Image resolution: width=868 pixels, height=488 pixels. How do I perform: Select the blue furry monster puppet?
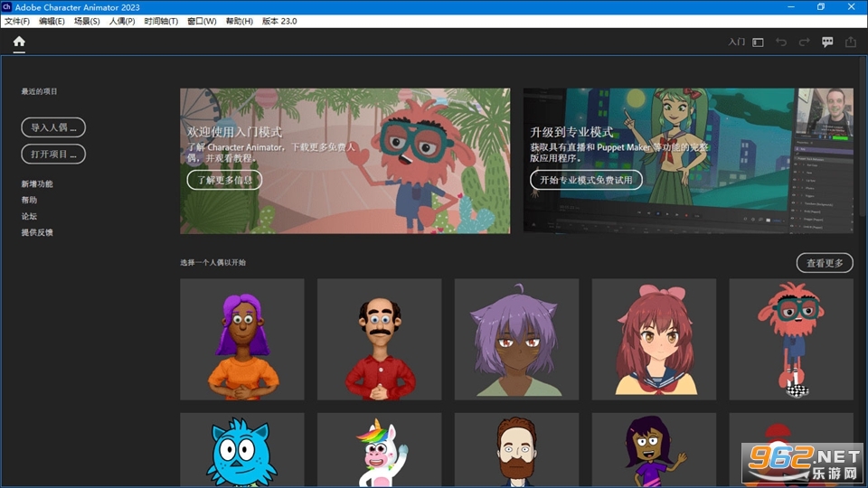[242, 450]
